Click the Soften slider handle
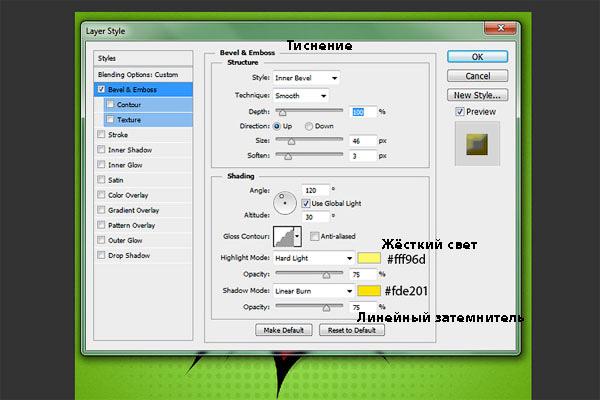 [288, 157]
